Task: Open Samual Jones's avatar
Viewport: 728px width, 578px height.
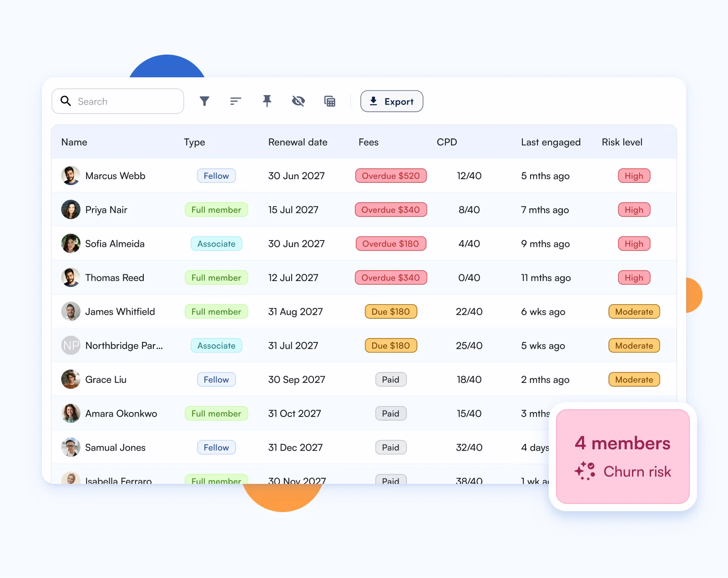Action: [71, 447]
